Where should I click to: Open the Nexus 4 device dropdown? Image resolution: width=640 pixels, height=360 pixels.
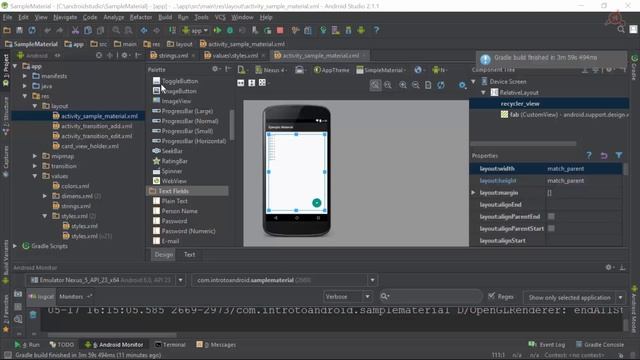click(271, 70)
